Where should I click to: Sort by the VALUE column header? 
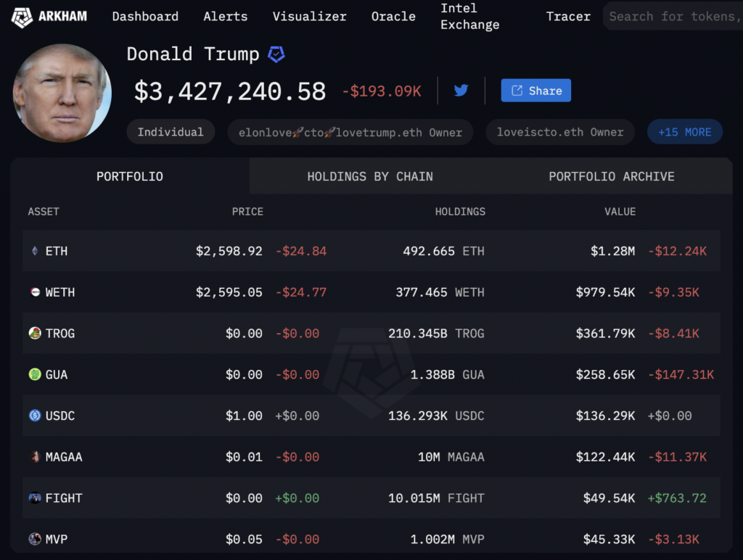point(620,212)
